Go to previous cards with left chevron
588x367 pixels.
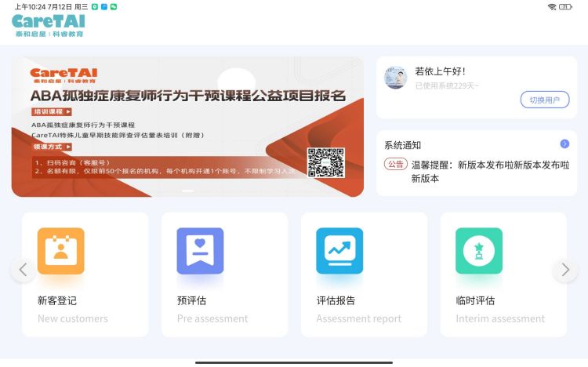[x=24, y=270]
